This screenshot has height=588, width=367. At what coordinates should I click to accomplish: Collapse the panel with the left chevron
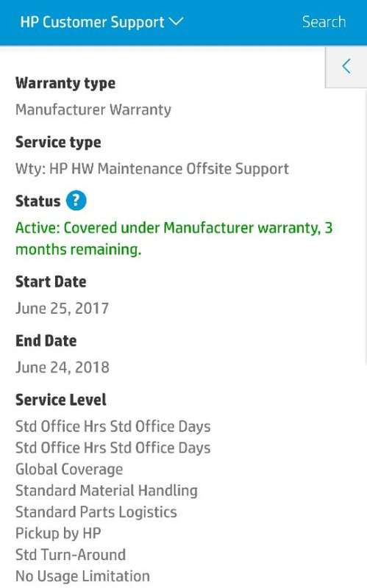point(346,67)
